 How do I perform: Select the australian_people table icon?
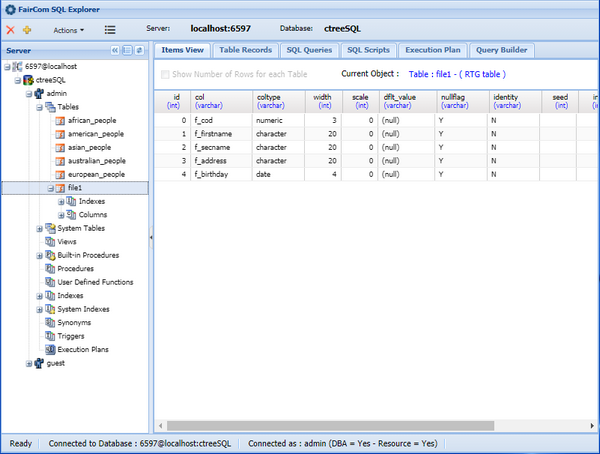point(60,161)
